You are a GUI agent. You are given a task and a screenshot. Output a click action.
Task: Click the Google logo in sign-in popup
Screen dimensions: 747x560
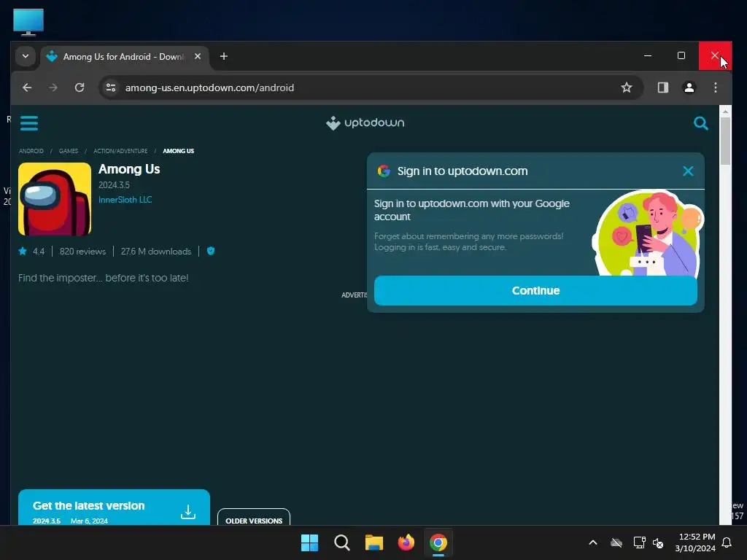[x=384, y=171]
